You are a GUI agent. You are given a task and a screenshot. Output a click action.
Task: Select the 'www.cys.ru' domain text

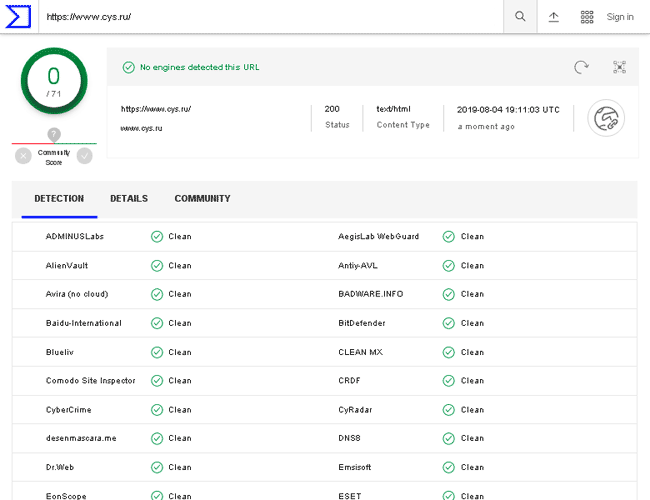click(141, 129)
